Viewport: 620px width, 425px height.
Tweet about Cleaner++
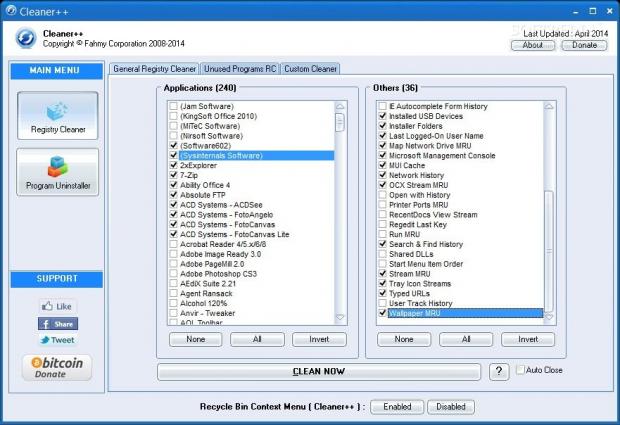(58, 340)
